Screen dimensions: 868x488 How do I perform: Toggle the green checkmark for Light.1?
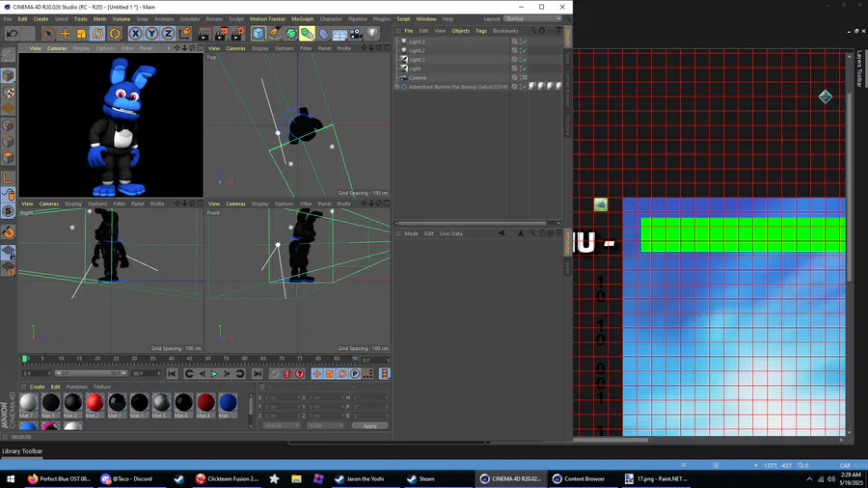(525, 60)
